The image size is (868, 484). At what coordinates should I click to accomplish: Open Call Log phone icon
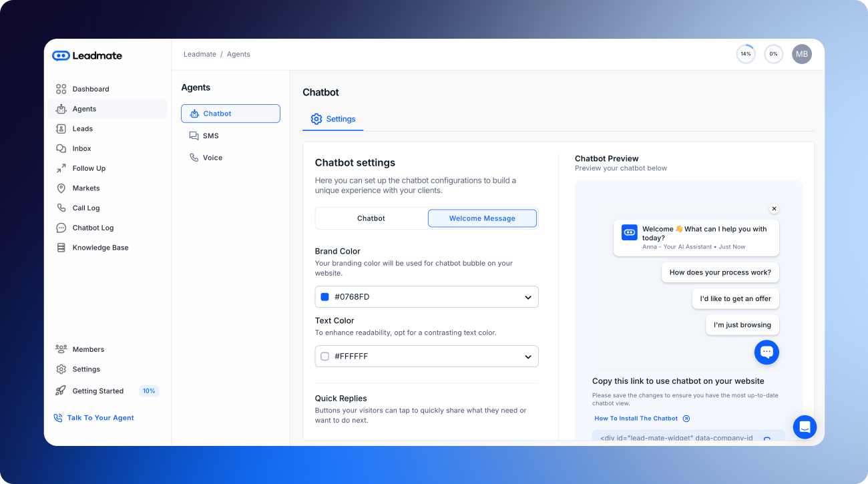(61, 208)
